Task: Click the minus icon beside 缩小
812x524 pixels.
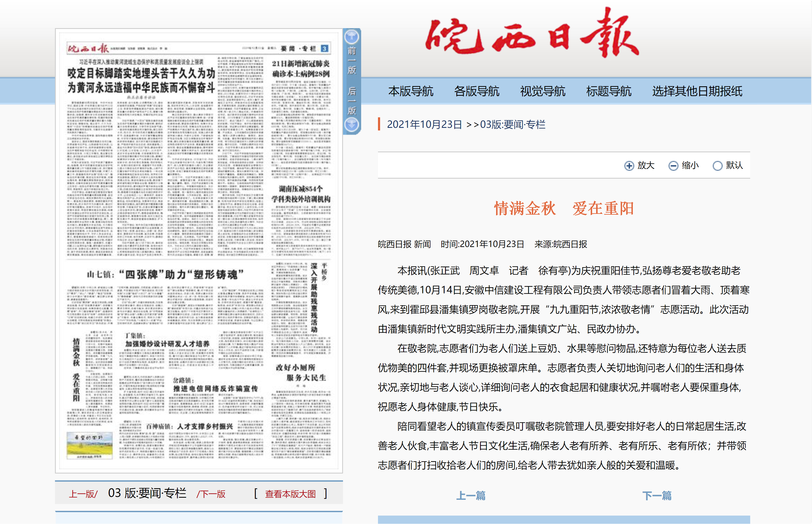Action: pyautogui.click(x=673, y=166)
